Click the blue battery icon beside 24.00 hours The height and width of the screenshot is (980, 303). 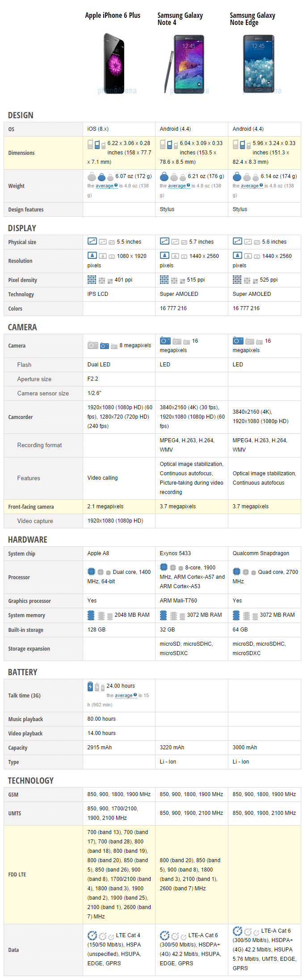(x=90, y=686)
